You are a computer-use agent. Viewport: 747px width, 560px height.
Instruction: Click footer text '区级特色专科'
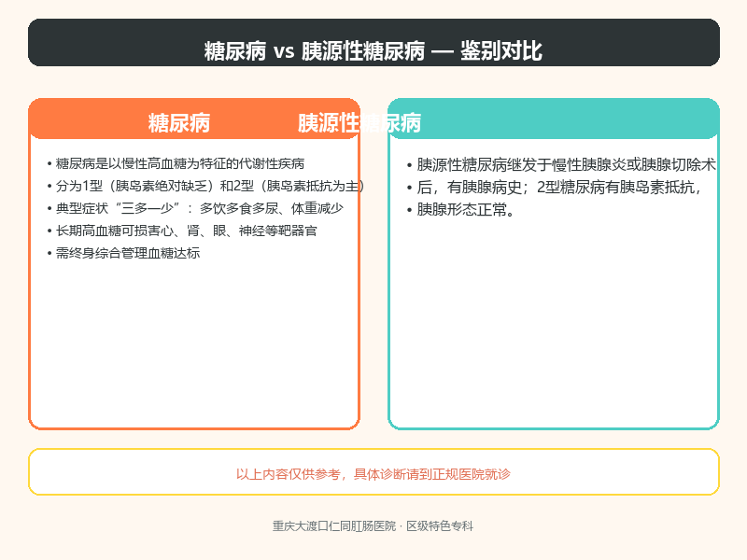[440, 526]
